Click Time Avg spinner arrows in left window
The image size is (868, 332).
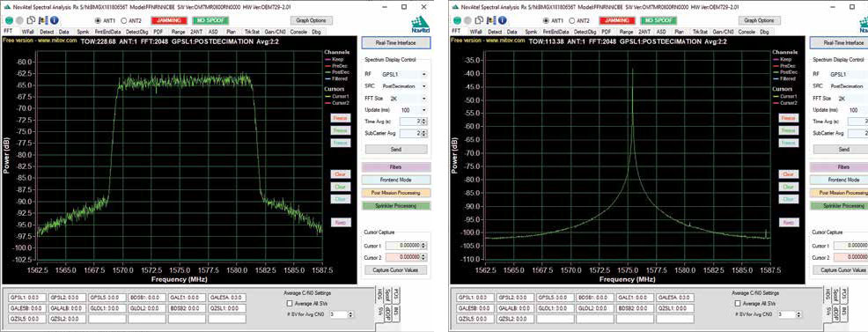tap(424, 122)
